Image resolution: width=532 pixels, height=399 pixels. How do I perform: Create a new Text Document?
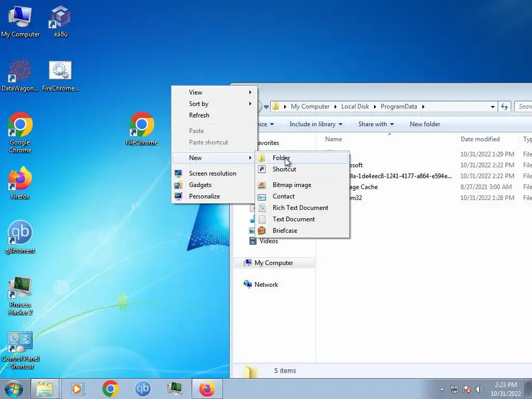click(x=302, y=219)
